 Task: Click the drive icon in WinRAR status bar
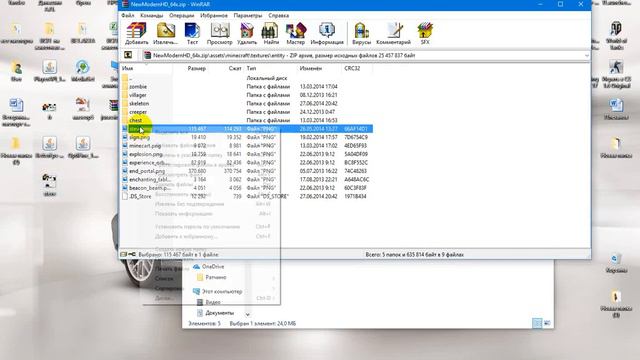tap(123, 255)
